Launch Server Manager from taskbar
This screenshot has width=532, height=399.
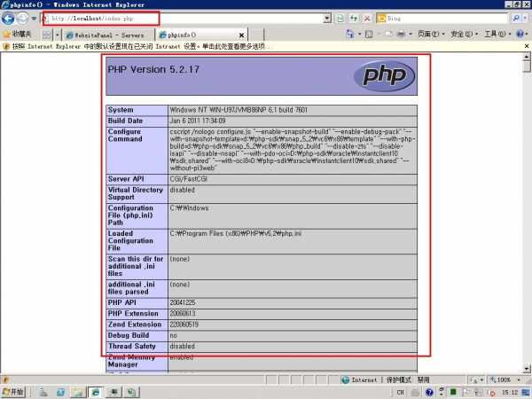pyautogui.click(x=43, y=393)
